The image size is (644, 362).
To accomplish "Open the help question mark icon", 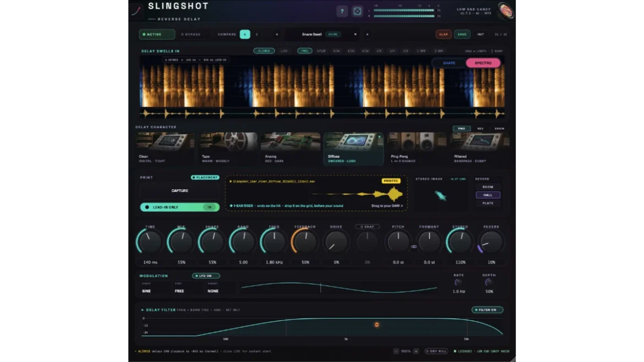I will tap(342, 12).
